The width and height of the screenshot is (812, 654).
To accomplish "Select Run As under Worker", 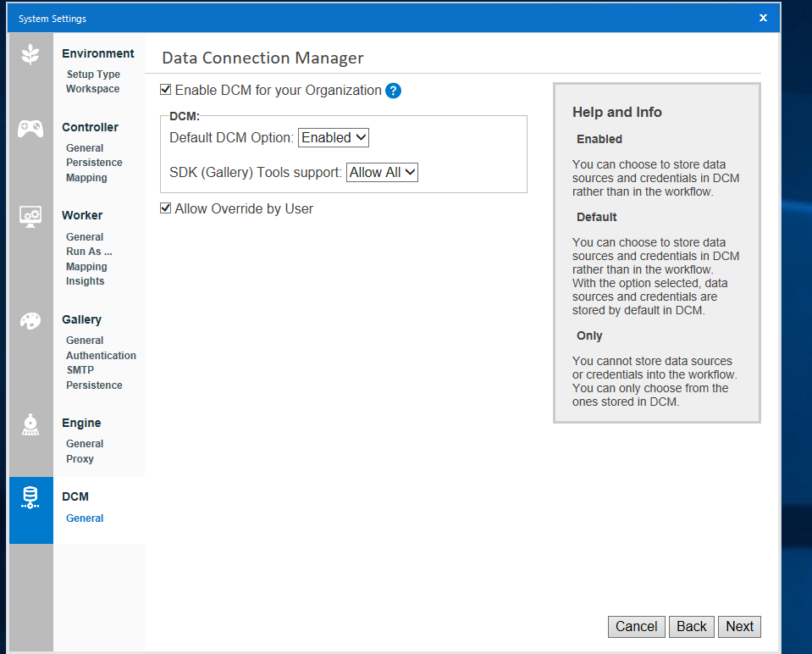I will tap(88, 251).
